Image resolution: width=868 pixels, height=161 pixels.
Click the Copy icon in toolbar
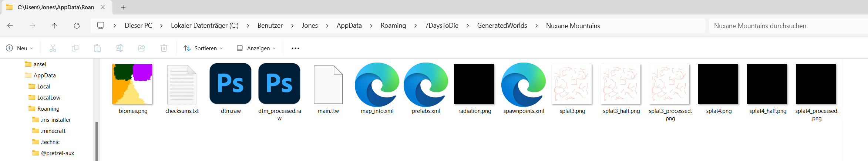tap(75, 48)
